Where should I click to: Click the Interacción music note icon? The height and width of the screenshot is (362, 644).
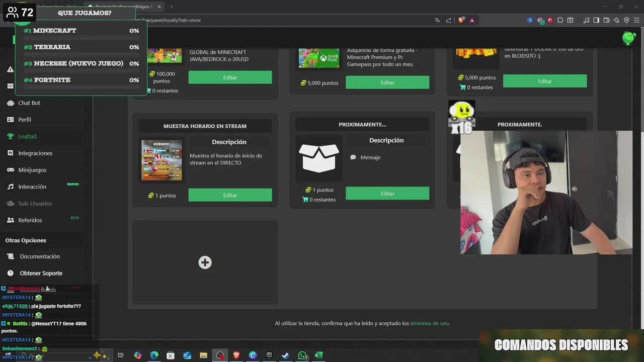point(10,187)
